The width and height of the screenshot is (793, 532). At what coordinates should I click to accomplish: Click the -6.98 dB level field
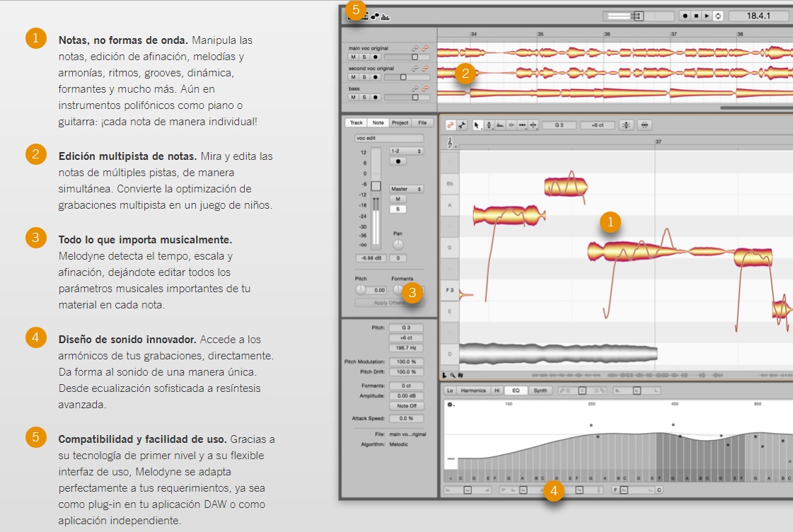click(x=371, y=258)
